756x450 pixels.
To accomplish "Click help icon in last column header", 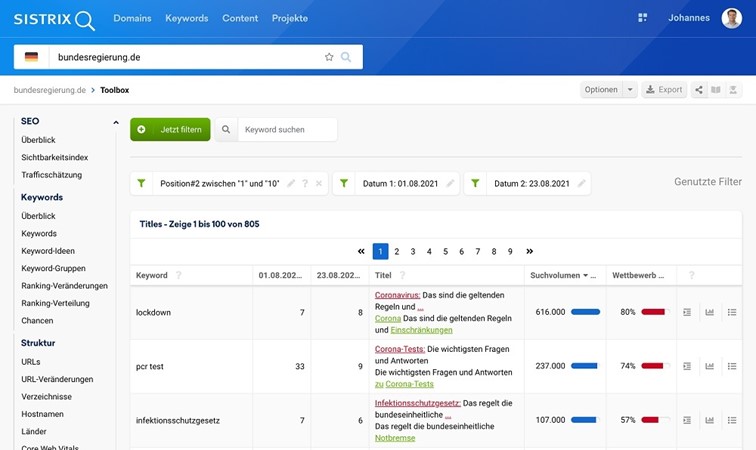I will click(x=691, y=275).
